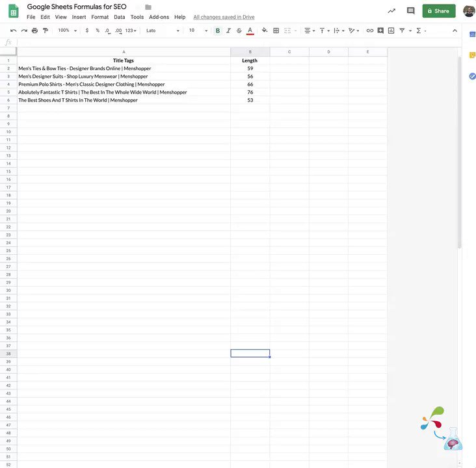This screenshot has height=468, width=476.
Task: Click the Sheets home logo
Action: pos(14,11)
